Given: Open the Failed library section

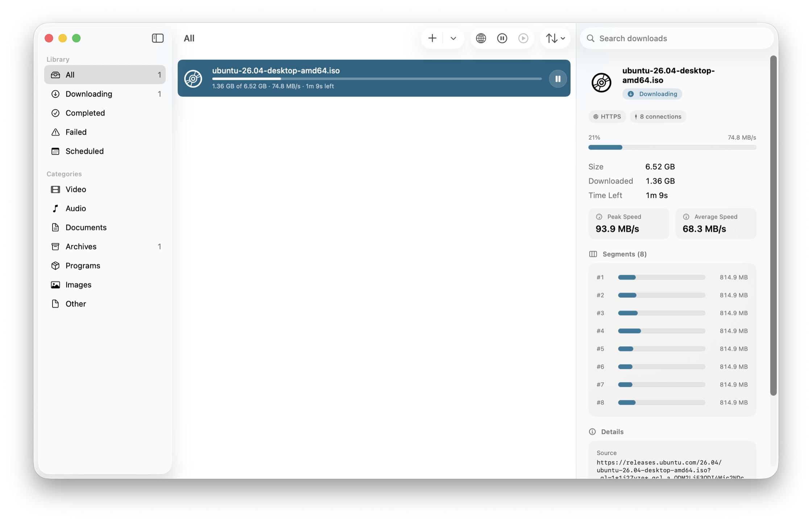Looking at the screenshot, I should (x=105, y=132).
